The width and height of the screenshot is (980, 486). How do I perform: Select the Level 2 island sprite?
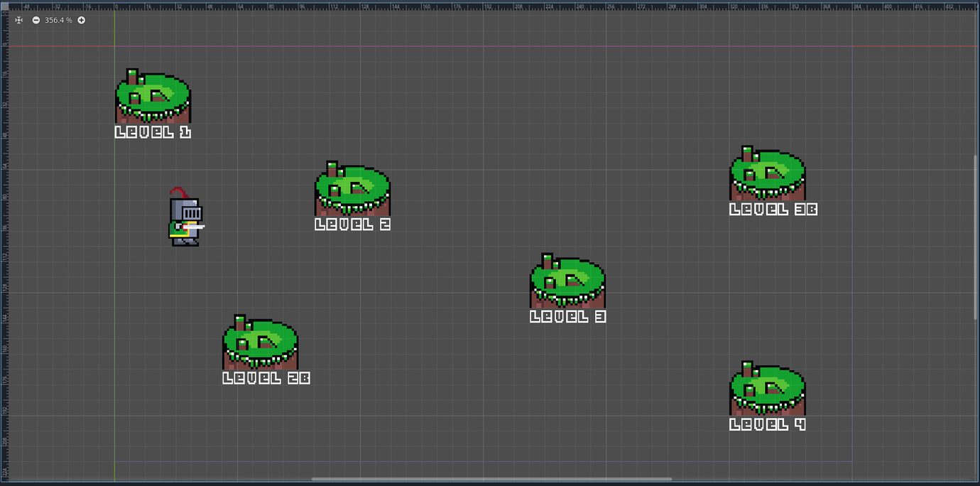pos(352,189)
